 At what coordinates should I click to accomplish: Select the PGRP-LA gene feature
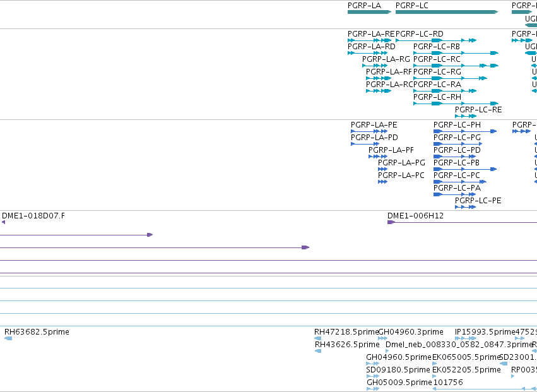click(x=369, y=12)
